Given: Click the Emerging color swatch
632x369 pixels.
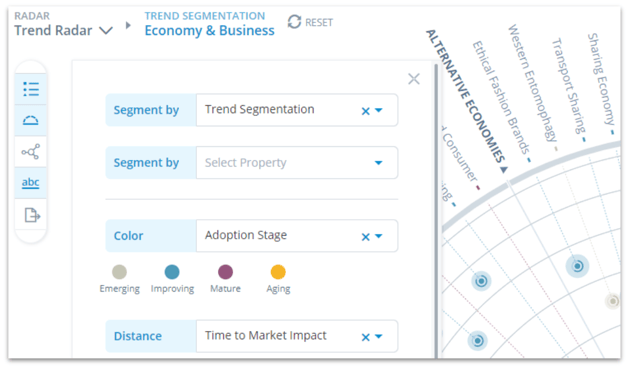Looking at the screenshot, I should (x=119, y=272).
